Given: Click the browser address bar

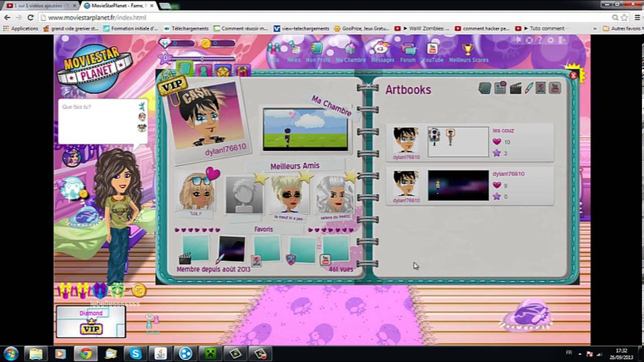Looking at the screenshot, I should tap(322, 17).
